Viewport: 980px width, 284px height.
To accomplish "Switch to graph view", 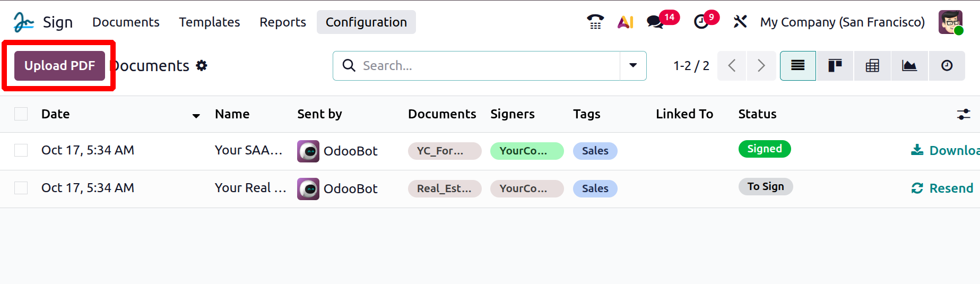I will (x=909, y=66).
